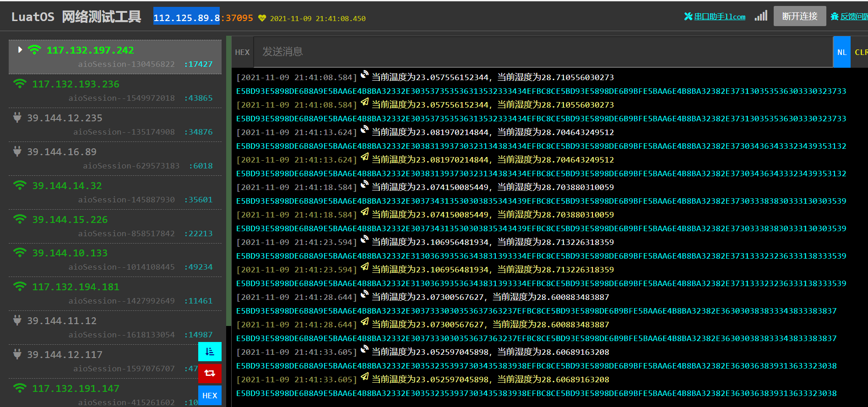Click the sent paper-plane icon at 21:41:33.605
The width and height of the screenshot is (868, 407).
[364, 377]
